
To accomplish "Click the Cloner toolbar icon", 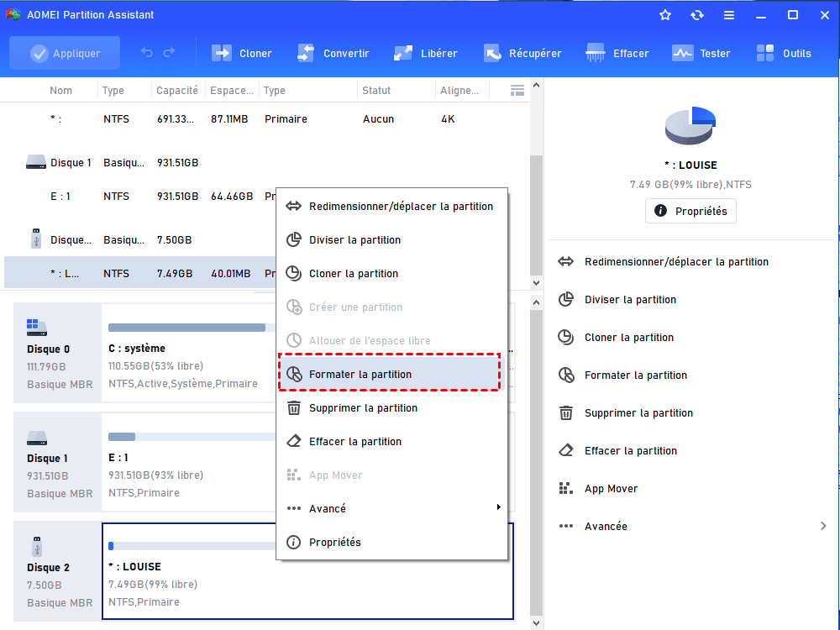I will click(x=222, y=53).
